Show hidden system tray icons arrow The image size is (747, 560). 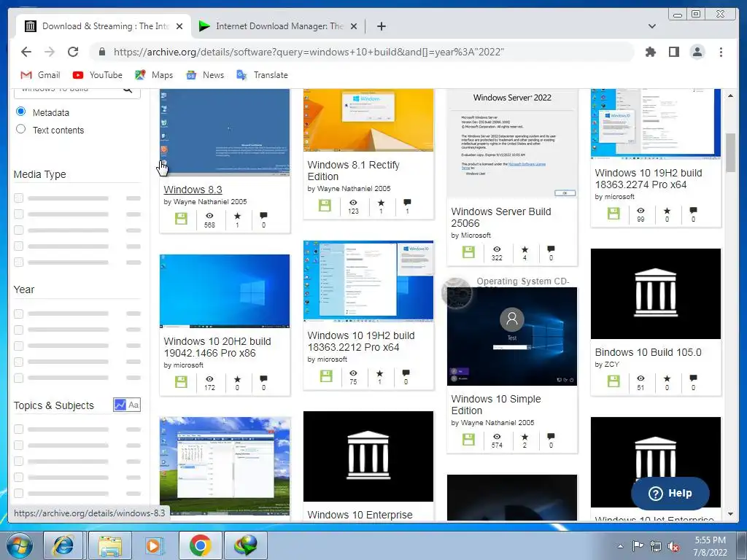(620, 546)
